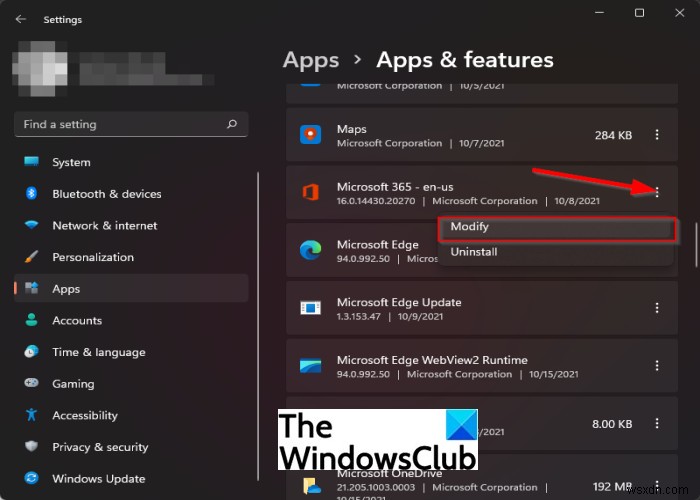700x500 pixels.
Task: Click the apps list vertical scrollbar
Action: point(696,243)
